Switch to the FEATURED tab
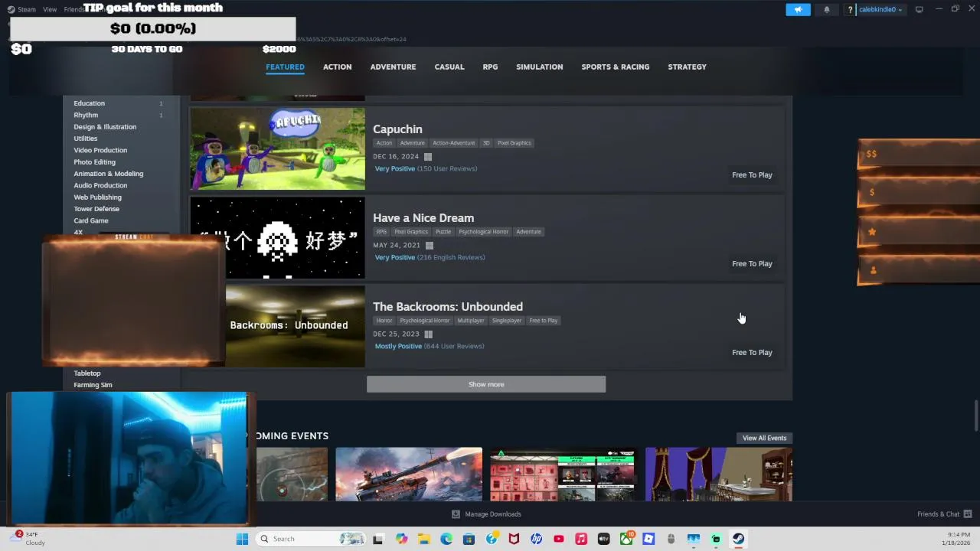980x551 pixels. [285, 67]
